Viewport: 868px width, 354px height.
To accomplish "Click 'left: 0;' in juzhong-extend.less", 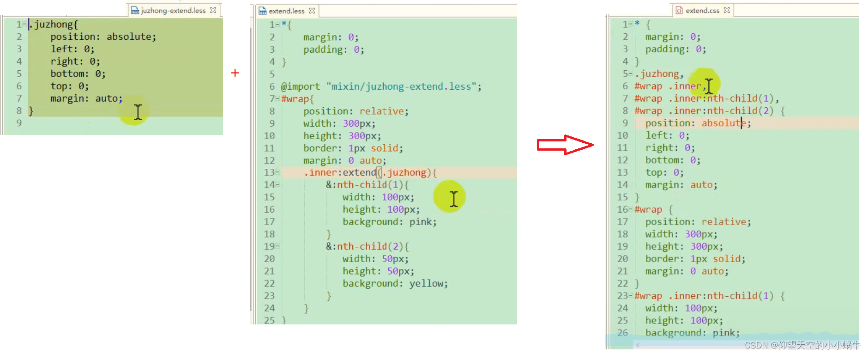I will pyautogui.click(x=72, y=49).
